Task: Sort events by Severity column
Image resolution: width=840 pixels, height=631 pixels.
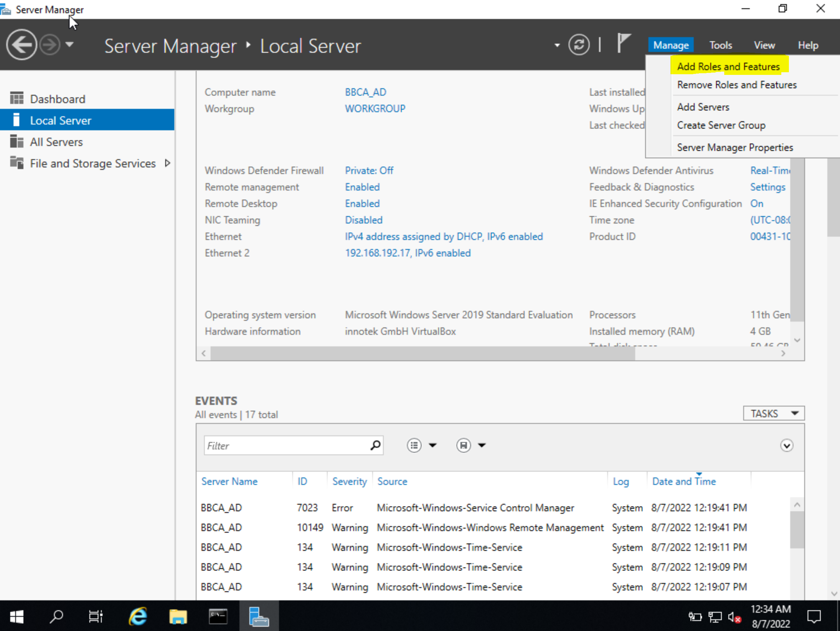Action: (x=349, y=481)
